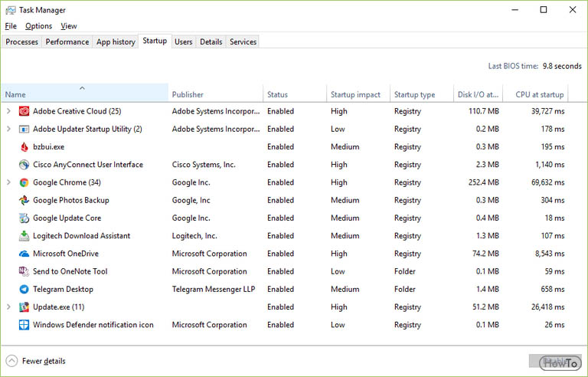Switch to the Processes tab
The width and height of the screenshot is (588, 377).
21,41
